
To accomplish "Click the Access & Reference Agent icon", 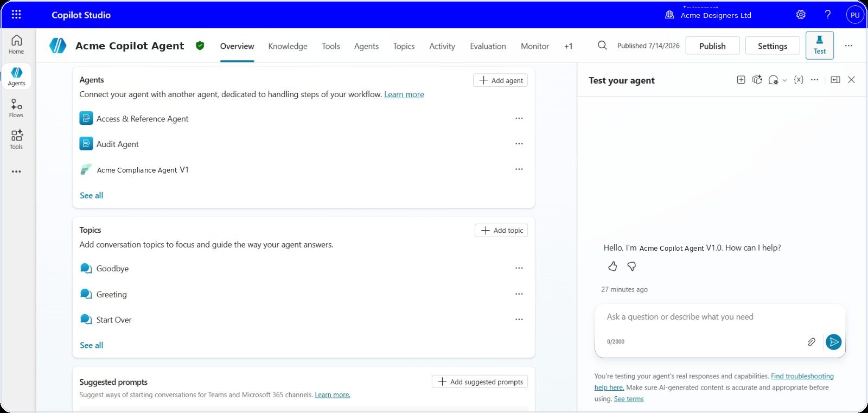I will point(86,118).
